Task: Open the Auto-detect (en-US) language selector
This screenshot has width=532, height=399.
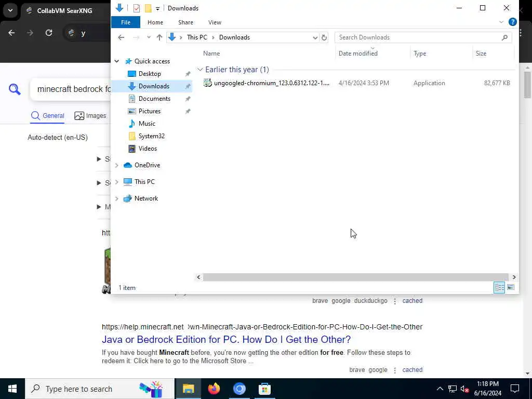Action: [58, 137]
